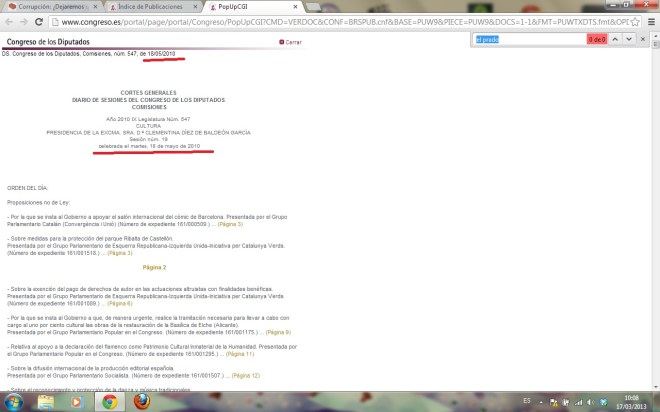660x412 pixels.
Task: Open Windows Explorer from the taskbar
Action: (x=45, y=401)
